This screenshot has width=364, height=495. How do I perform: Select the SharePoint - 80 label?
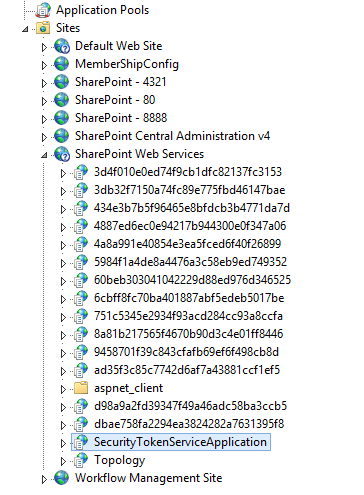[115, 100]
